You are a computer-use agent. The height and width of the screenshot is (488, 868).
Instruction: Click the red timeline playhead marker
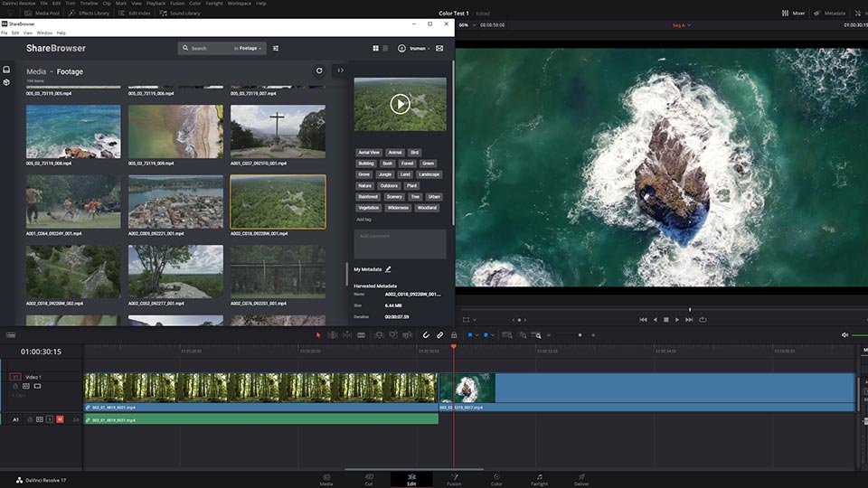453,347
